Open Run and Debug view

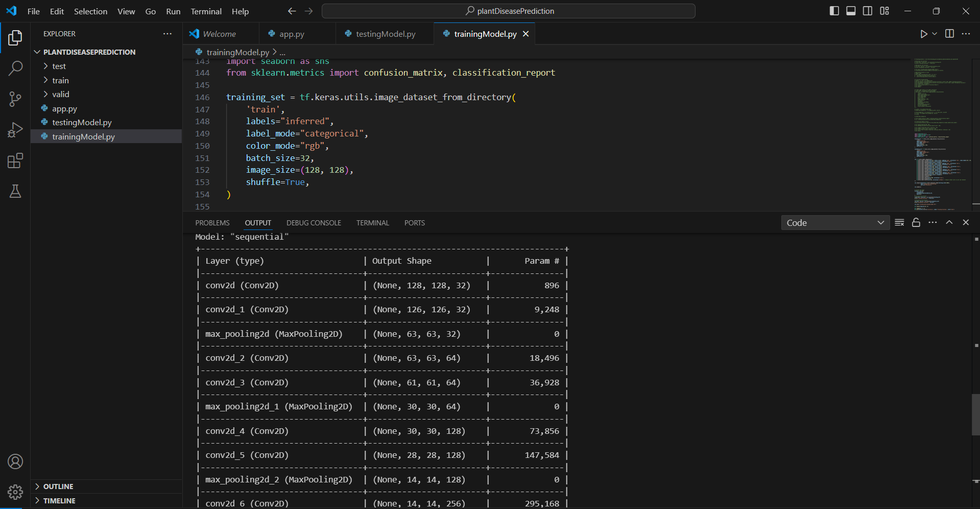15,130
